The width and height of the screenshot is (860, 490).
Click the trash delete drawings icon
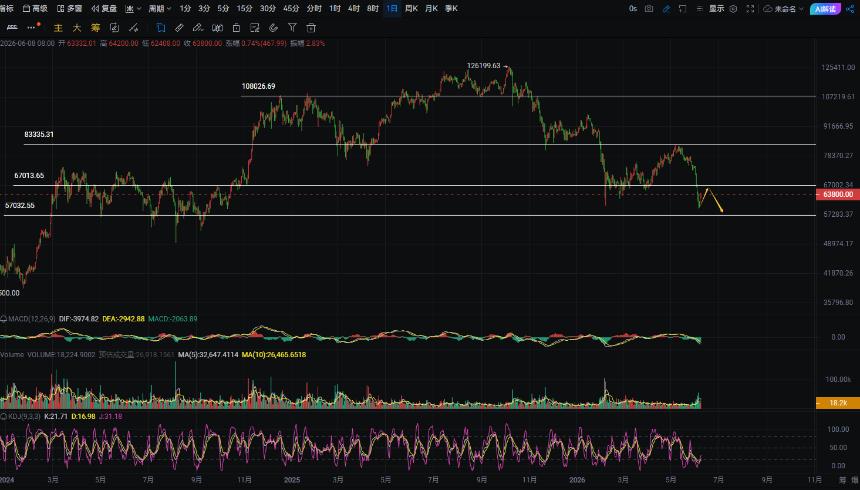point(311,27)
